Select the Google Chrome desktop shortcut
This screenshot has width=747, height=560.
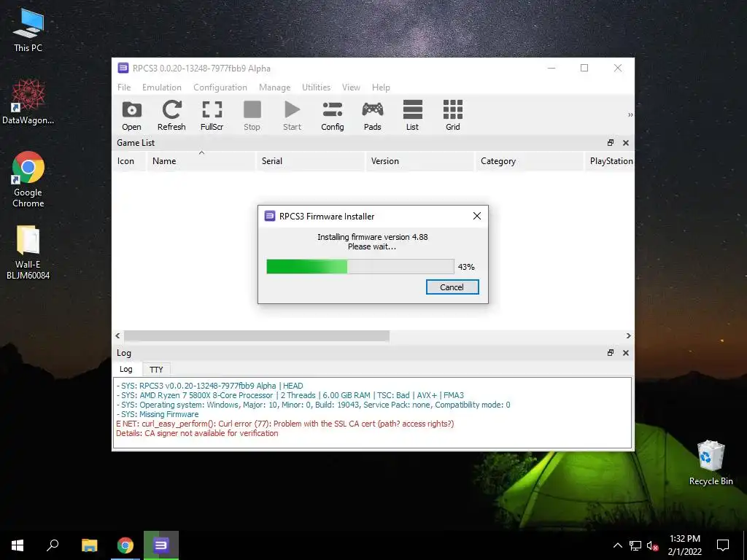pos(28,179)
